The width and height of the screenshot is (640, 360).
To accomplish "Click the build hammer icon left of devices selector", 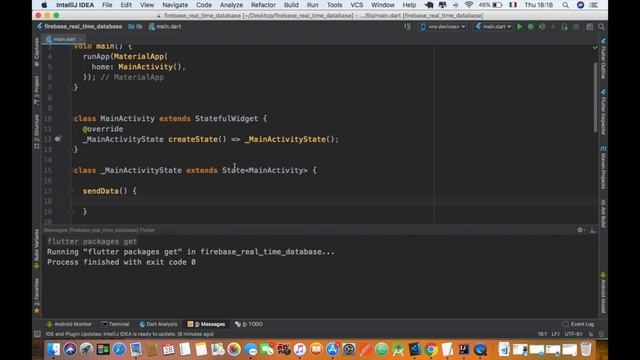I will click(407, 27).
